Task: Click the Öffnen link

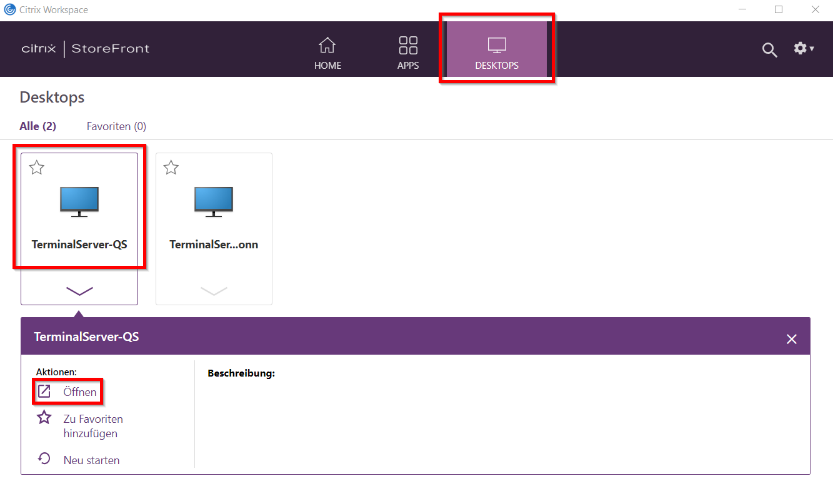Action: coord(80,392)
